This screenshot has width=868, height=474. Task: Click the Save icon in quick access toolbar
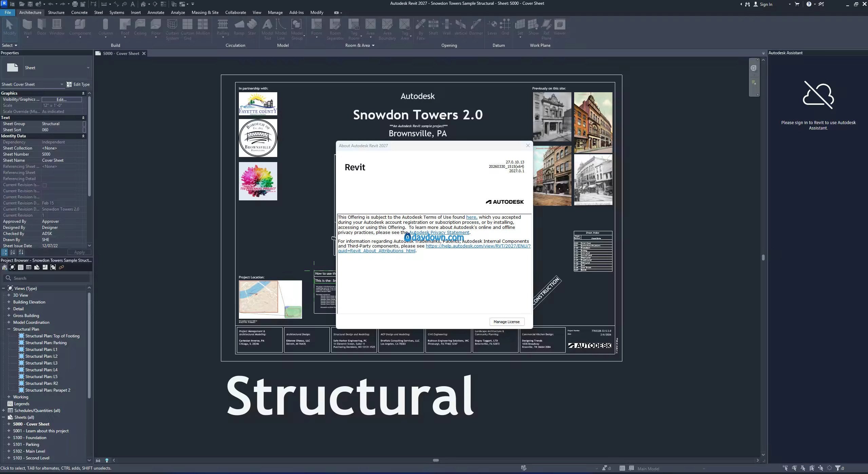(30, 4)
